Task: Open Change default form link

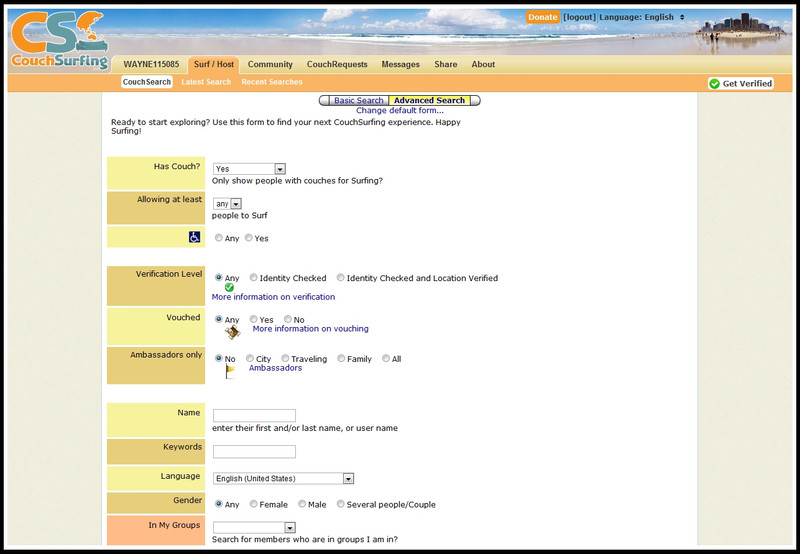Action: point(400,110)
